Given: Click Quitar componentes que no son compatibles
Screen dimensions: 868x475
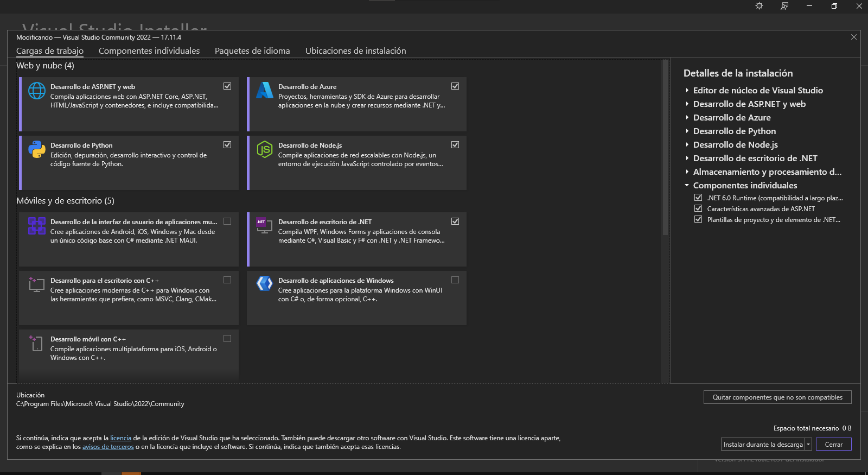Looking at the screenshot, I should point(777,397).
